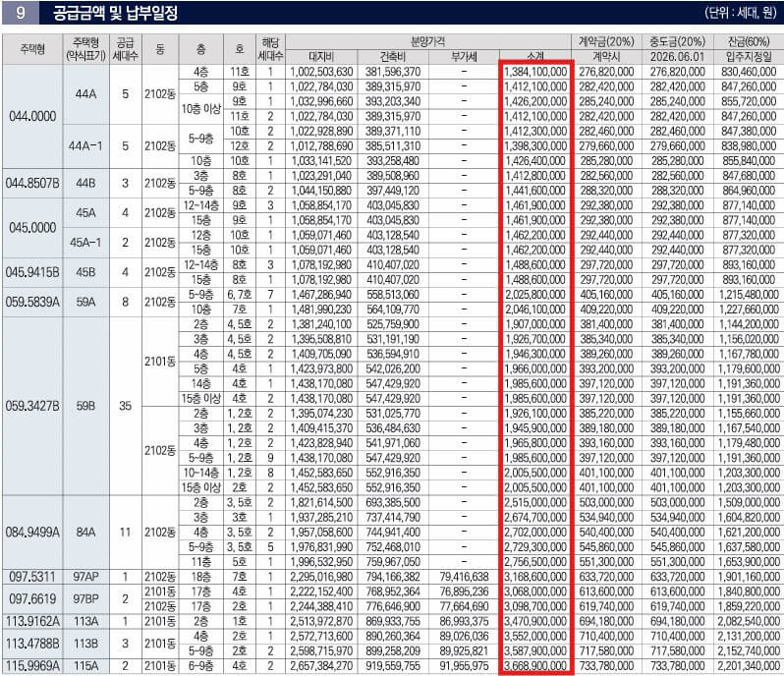
Task: Select the '해당 세대수' column header
Action: (270, 49)
